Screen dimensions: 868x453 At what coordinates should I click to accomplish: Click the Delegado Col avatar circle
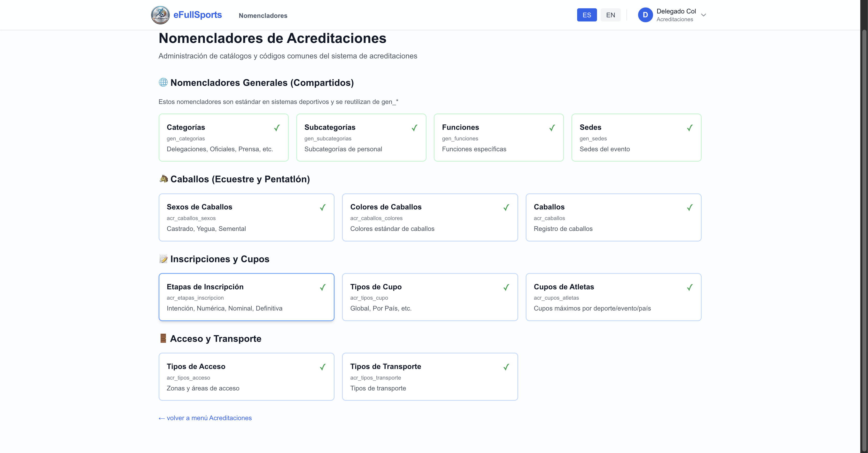(x=645, y=15)
